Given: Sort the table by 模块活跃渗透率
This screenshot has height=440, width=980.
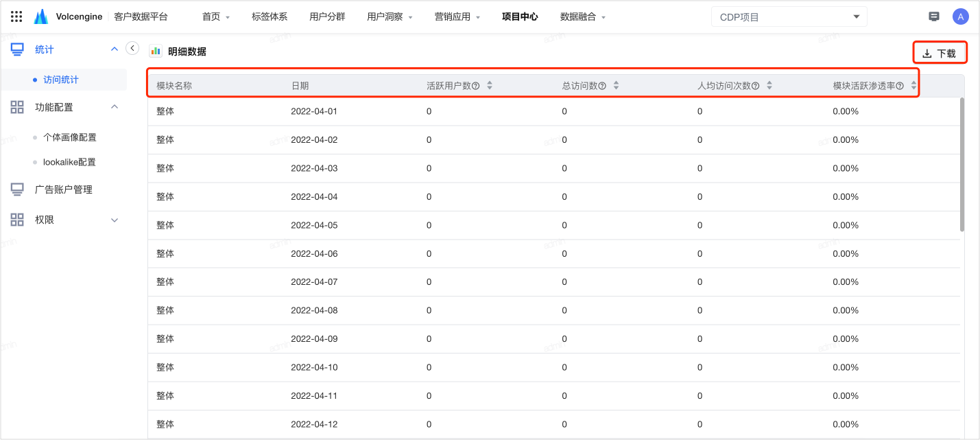Looking at the screenshot, I should 913,86.
